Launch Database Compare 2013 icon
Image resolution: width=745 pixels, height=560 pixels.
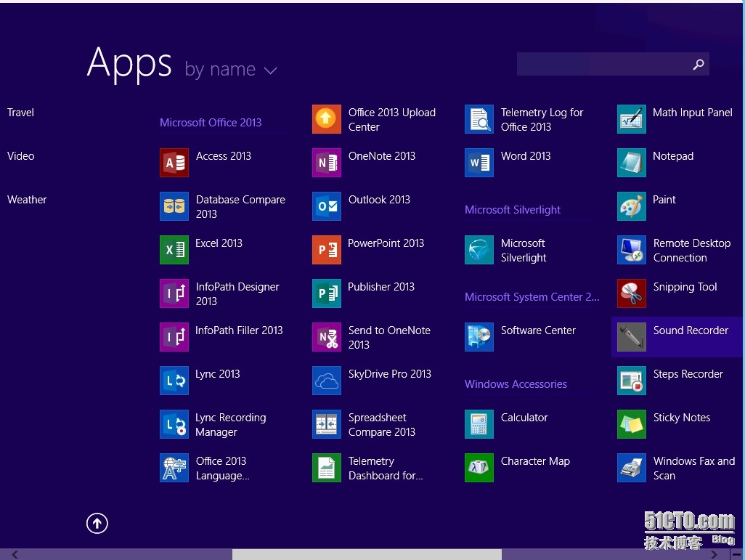[x=174, y=206]
